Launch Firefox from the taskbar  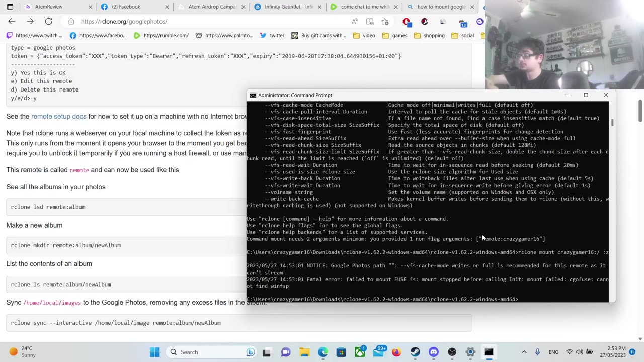tap(396, 352)
